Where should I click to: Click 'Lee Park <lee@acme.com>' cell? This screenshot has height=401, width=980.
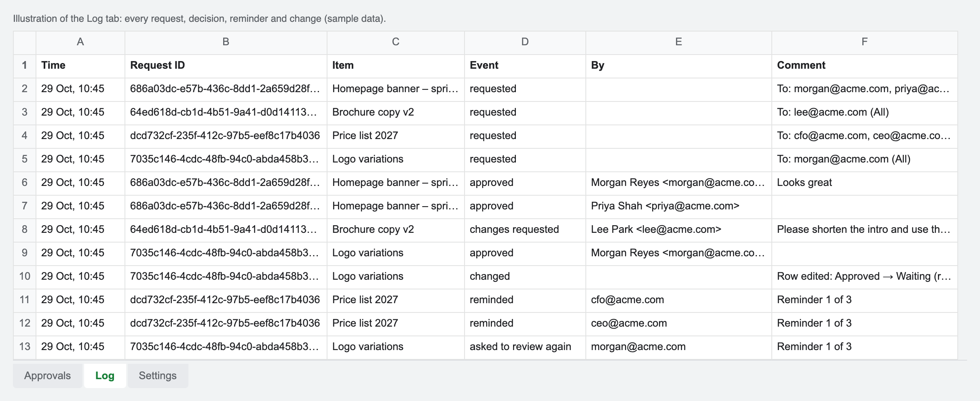coord(679,230)
